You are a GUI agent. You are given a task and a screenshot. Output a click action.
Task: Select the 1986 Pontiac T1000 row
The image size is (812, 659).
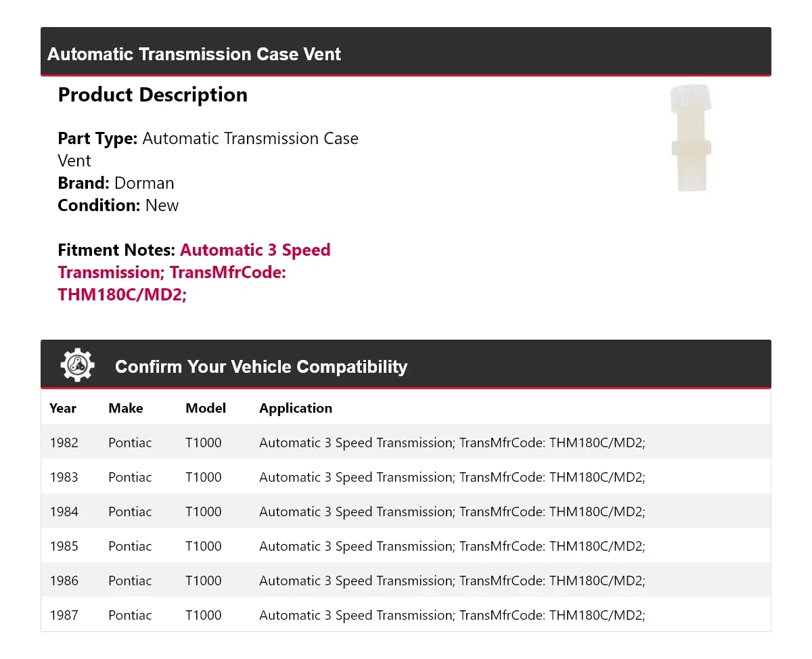click(x=406, y=581)
